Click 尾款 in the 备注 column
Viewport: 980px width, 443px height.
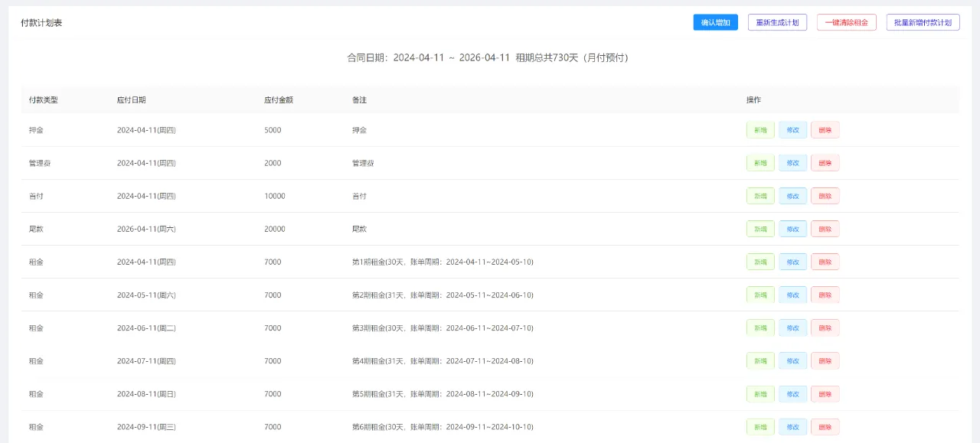pyautogui.click(x=359, y=229)
